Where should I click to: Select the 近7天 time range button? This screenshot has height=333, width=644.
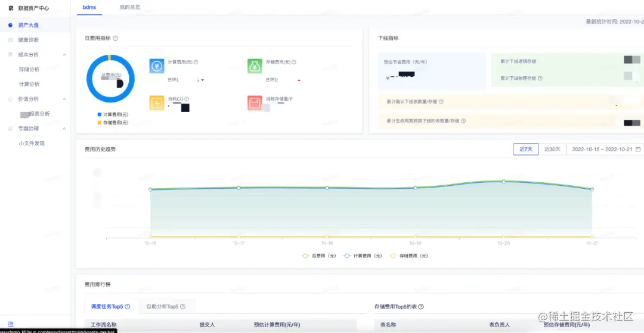click(x=526, y=150)
